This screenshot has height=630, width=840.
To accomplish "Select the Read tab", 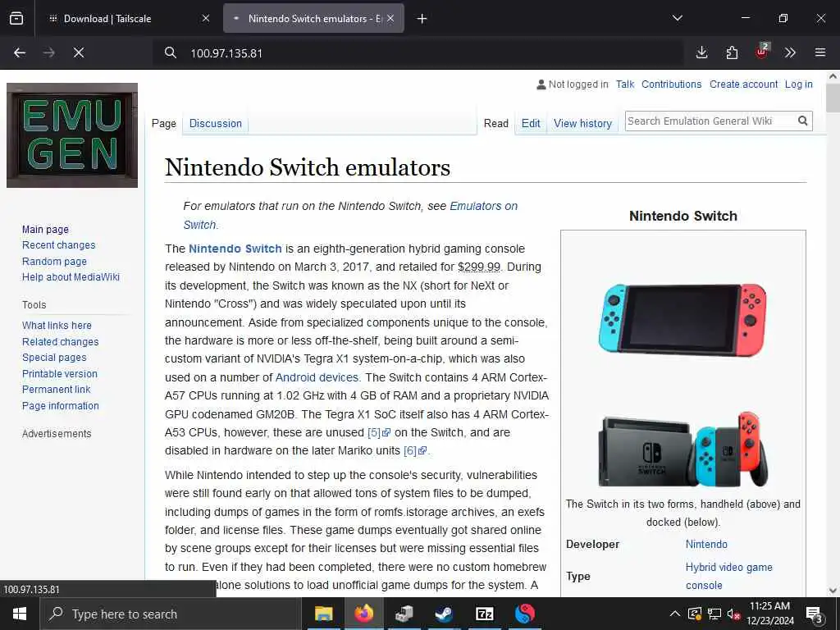I will (x=496, y=123).
